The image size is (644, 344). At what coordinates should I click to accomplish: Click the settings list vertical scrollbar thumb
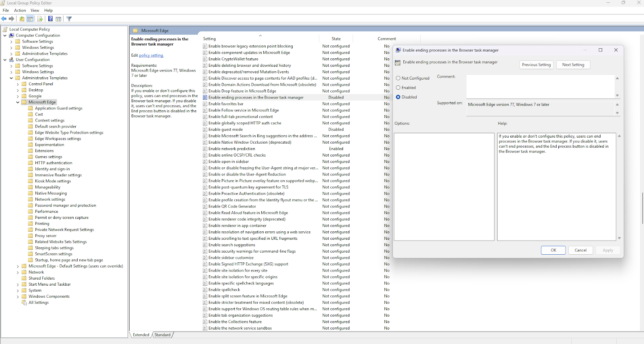[x=642, y=208]
